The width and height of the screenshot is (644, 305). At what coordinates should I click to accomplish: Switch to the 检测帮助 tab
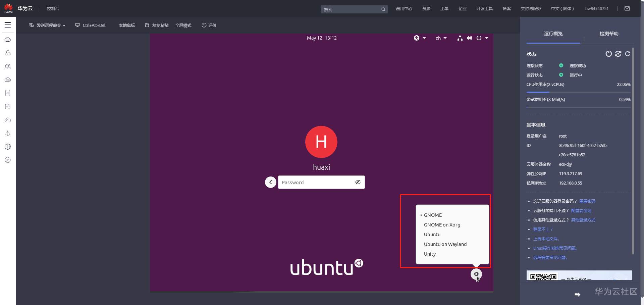click(609, 34)
